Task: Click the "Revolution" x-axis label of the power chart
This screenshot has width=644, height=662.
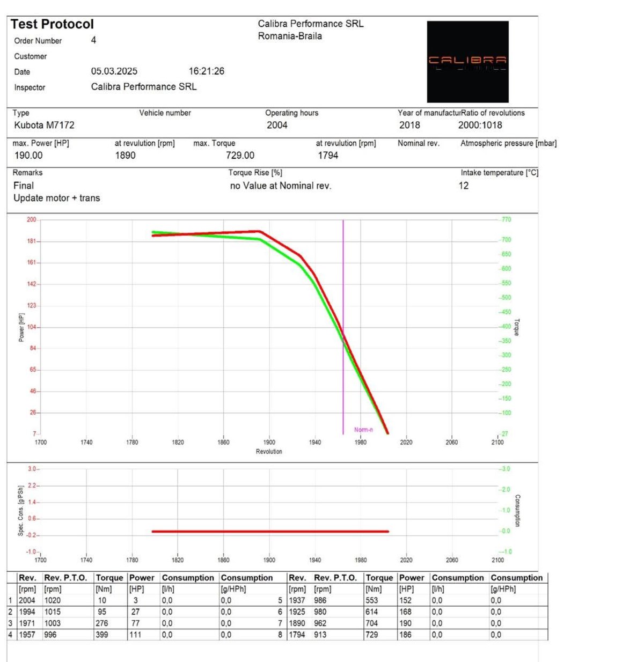Action: 269,452
